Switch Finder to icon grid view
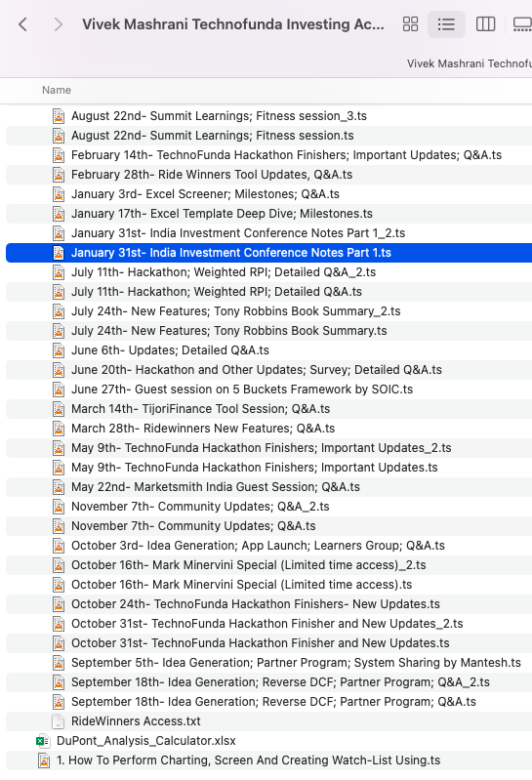 pos(410,23)
